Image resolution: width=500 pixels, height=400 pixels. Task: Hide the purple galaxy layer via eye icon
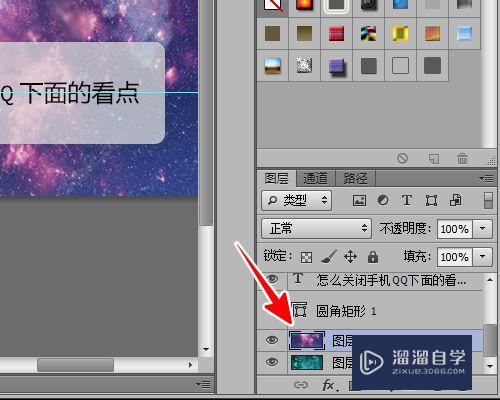272,340
